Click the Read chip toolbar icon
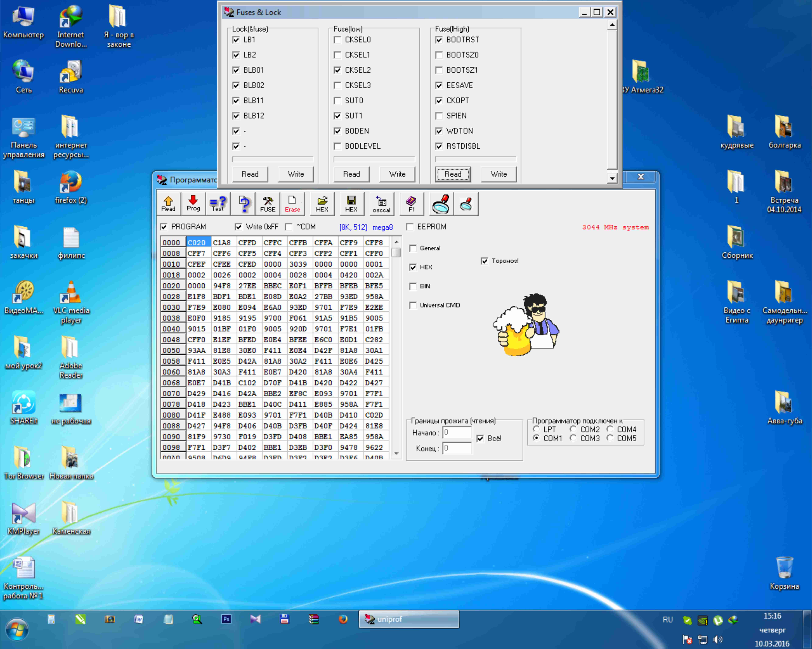 168,204
